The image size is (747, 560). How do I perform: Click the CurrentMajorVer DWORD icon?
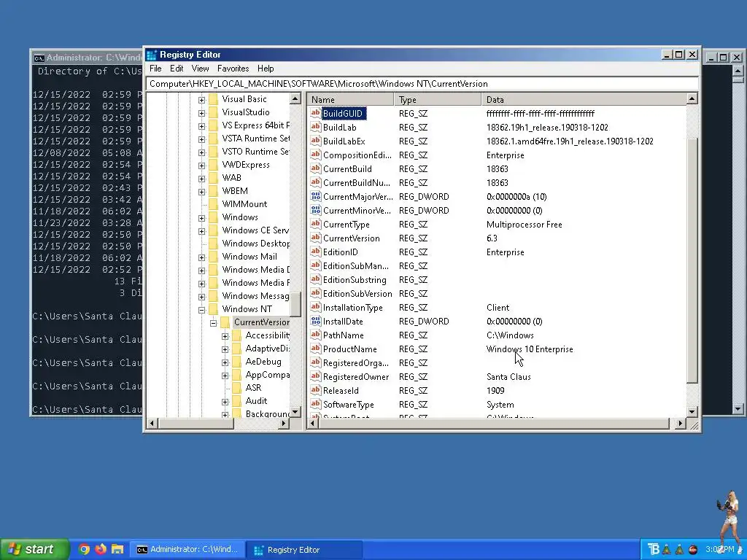[x=315, y=196]
